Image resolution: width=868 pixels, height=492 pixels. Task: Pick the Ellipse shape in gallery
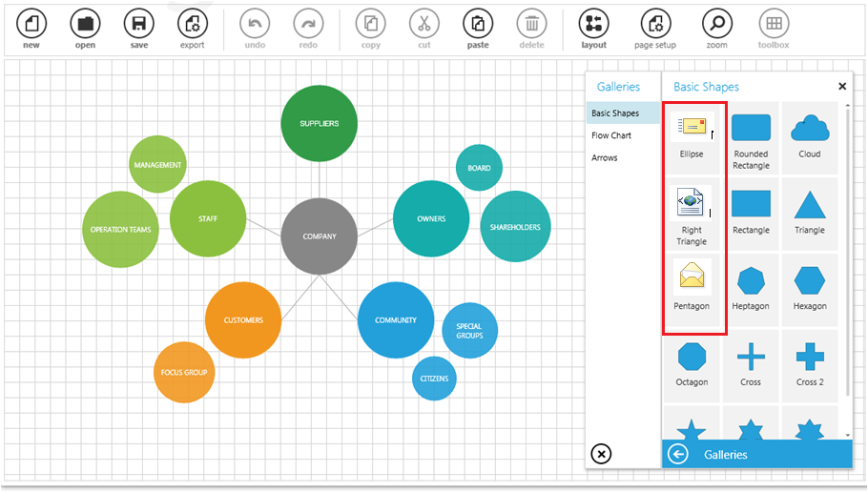coord(692,138)
